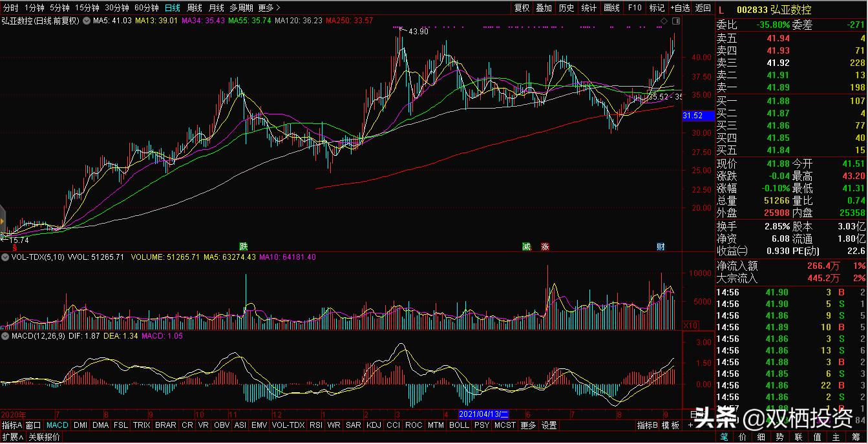Open the 复权 price adjustment menu
Screen dimensions: 868x444
(x=522, y=8)
